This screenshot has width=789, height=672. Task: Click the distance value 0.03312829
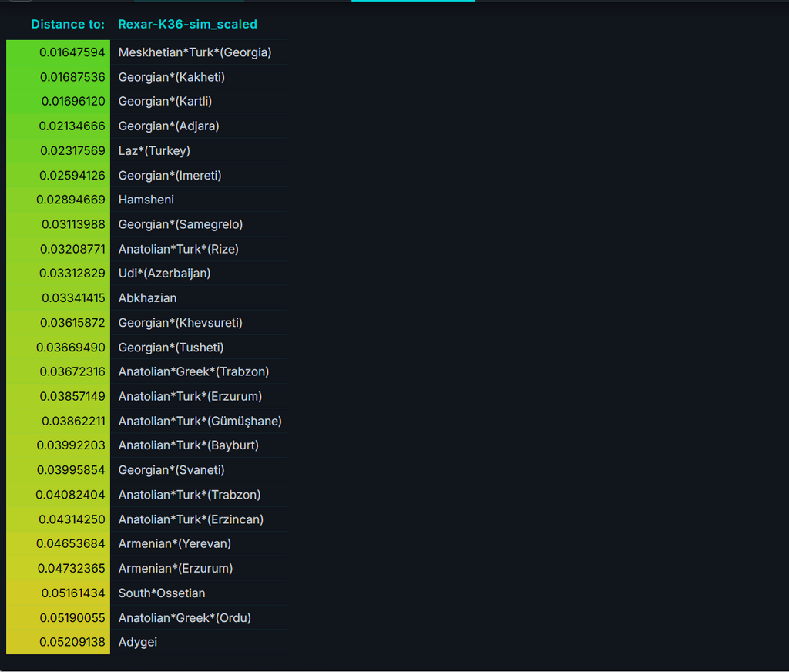pos(72,274)
